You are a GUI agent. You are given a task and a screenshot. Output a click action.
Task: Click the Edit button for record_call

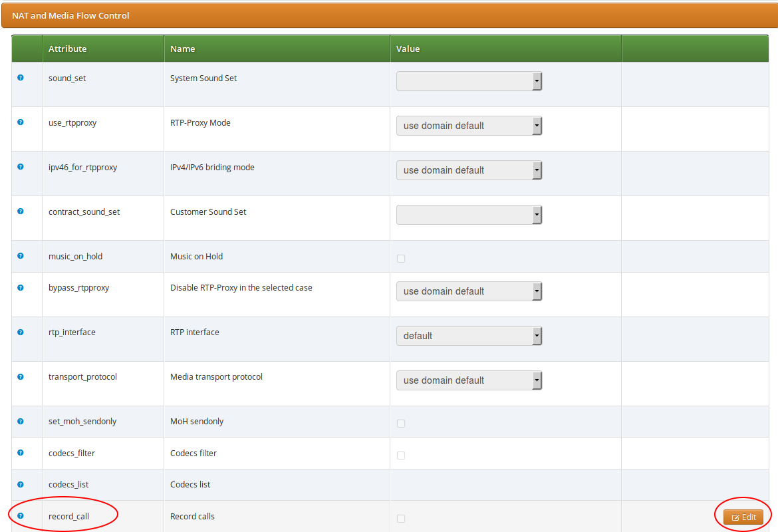pyautogui.click(x=743, y=517)
